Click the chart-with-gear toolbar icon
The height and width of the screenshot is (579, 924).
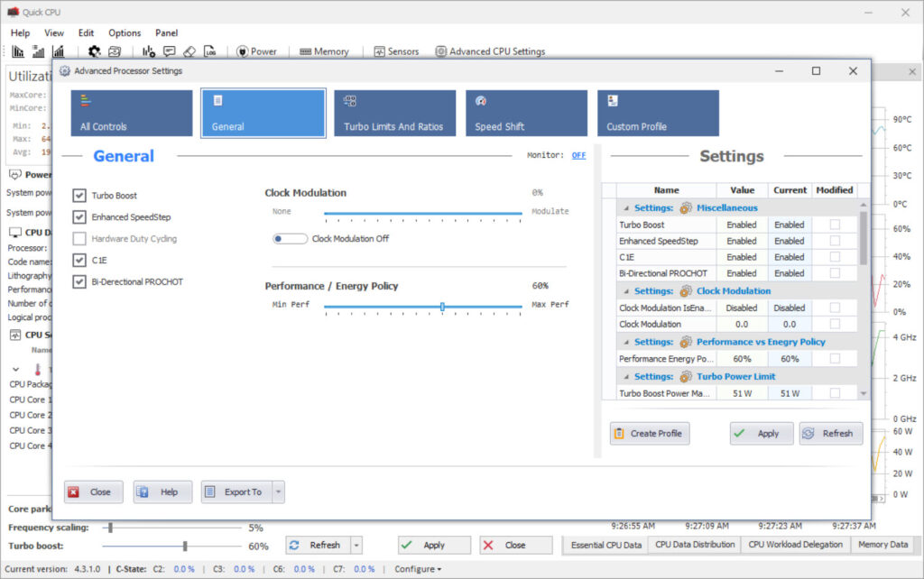point(149,51)
